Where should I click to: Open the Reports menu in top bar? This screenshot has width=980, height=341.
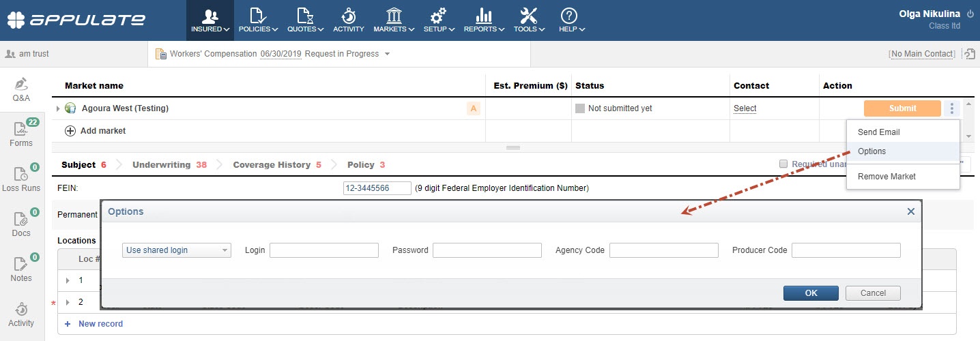click(x=484, y=20)
